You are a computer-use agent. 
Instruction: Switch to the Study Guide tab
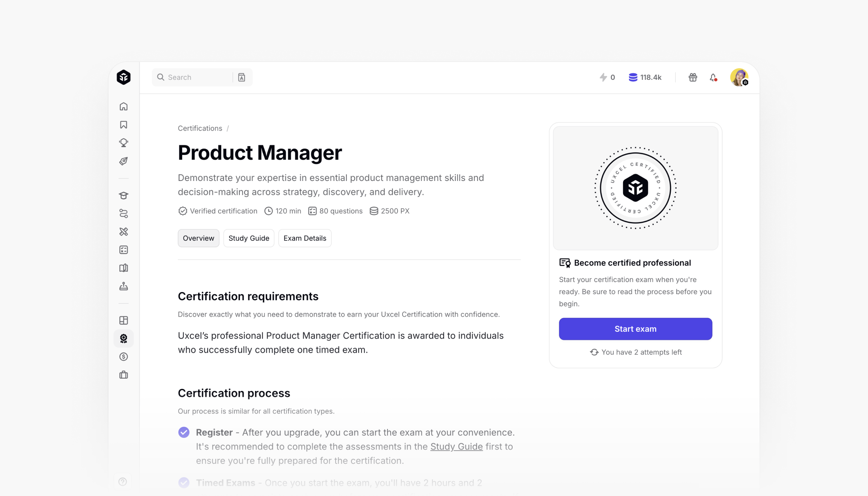(x=249, y=238)
